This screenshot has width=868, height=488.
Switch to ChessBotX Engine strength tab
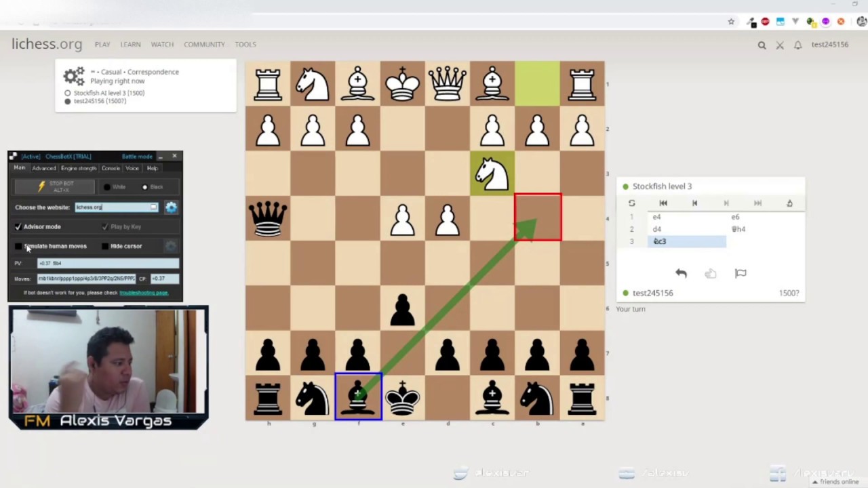[79, 168]
